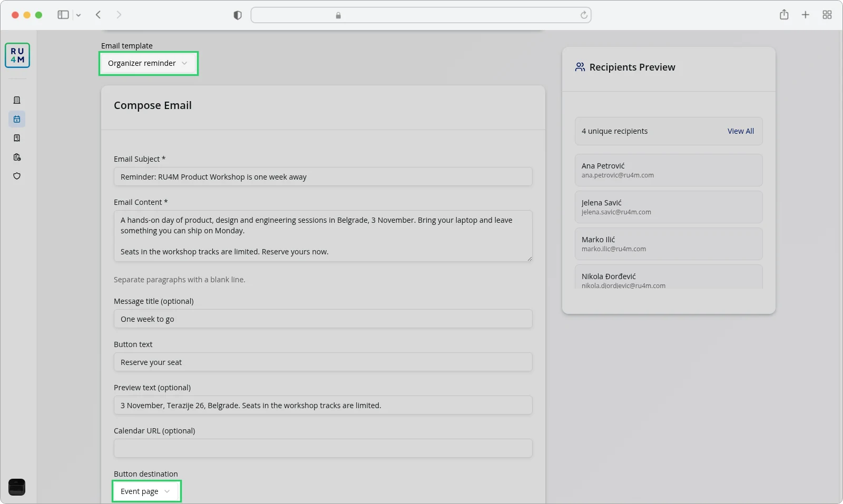Expand the sidebar toggle chevron menu
Image resolution: width=843 pixels, height=504 pixels.
79,15
